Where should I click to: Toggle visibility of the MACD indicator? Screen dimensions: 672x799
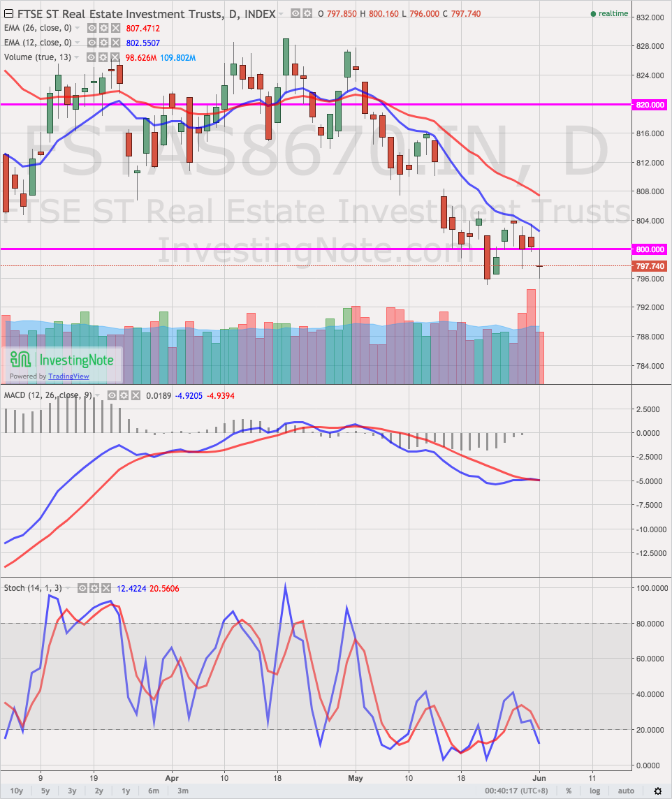point(113,395)
